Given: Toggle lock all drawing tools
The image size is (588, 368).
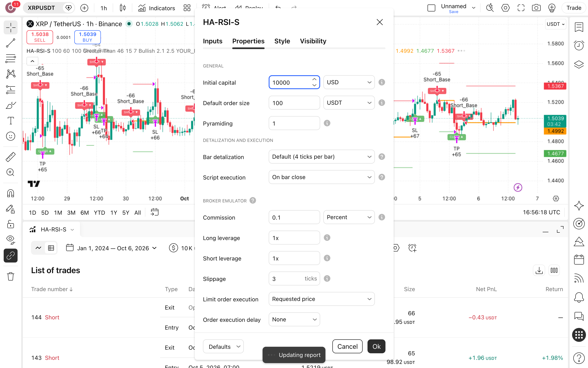Looking at the screenshot, I should point(10,224).
